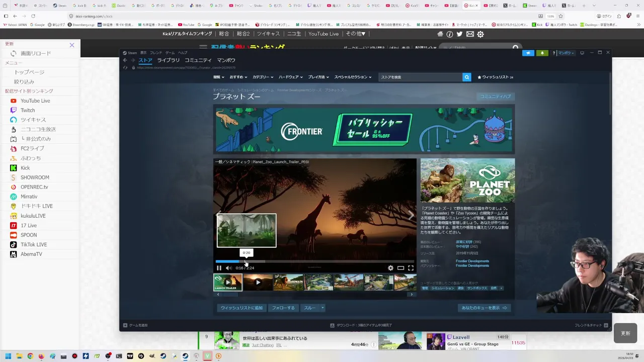The height and width of the screenshot is (362, 644).
Task: Expand the おすすめ store dropdown
Action: point(238,77)
